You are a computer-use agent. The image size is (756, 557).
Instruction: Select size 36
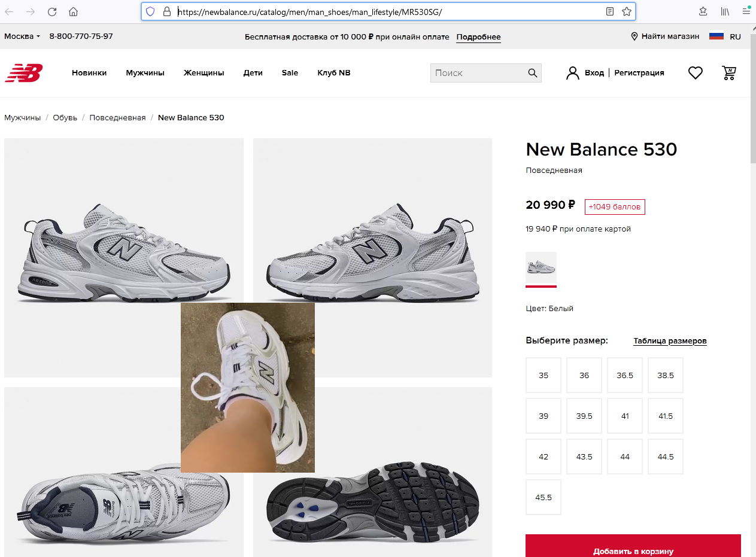(x=584, y=375)
